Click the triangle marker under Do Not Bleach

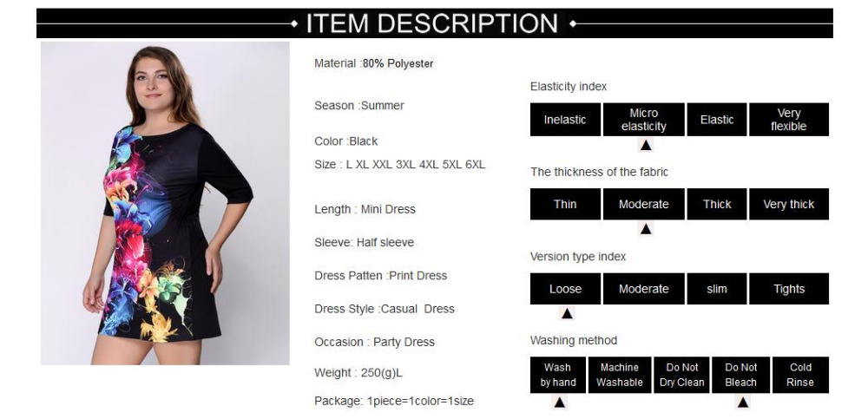[743, 403]
